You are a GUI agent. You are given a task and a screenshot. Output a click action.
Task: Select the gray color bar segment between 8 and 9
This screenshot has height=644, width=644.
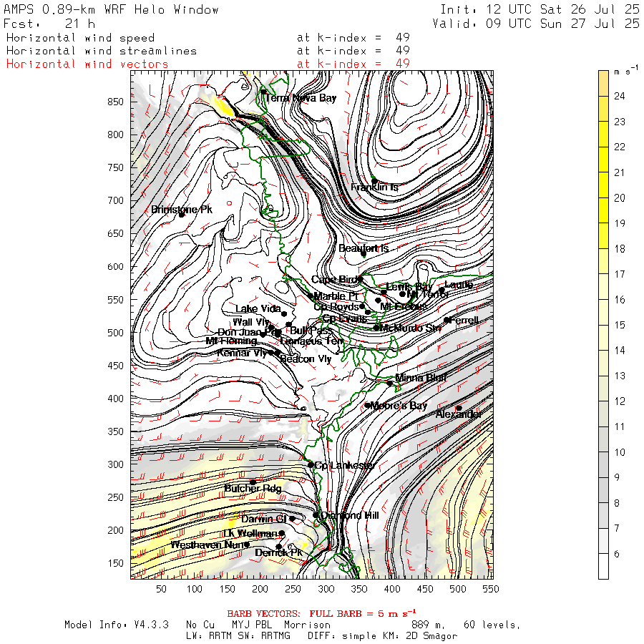point(603,490)
